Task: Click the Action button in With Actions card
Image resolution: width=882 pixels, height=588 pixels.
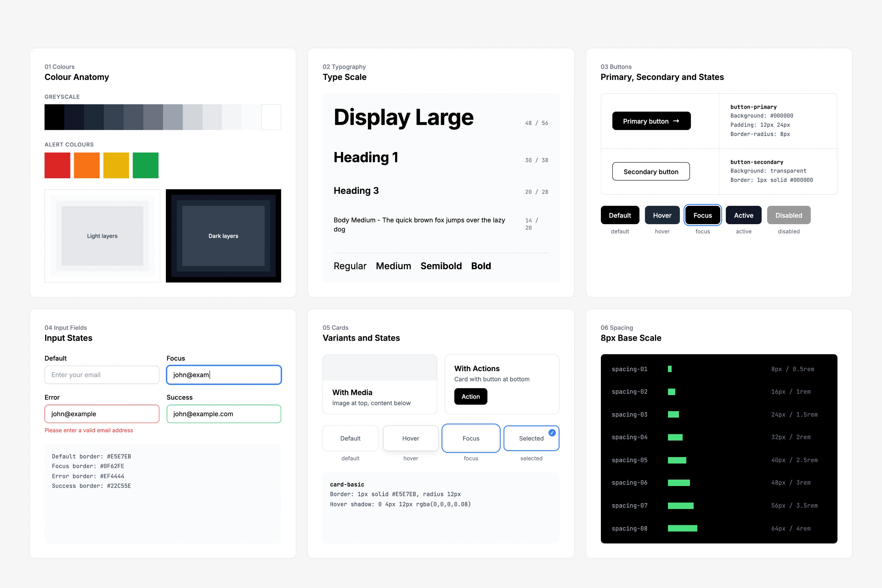Action: coord(471,397)
